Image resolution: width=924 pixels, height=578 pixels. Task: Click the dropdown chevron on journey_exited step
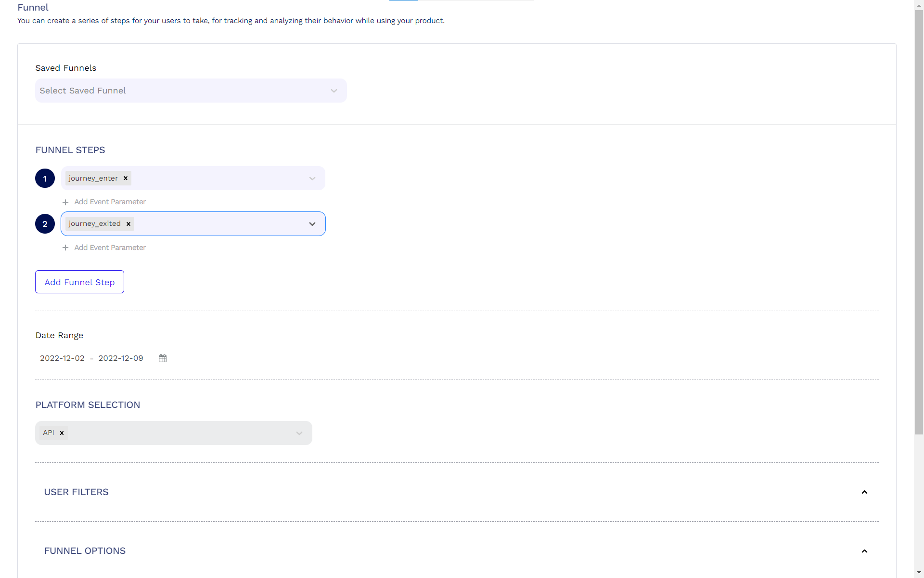coord(312,224)
